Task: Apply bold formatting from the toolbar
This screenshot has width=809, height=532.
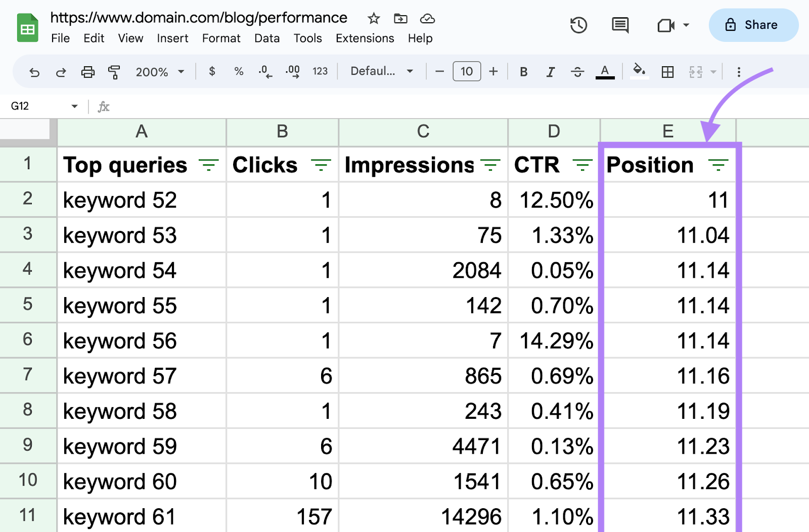Action: 523,71
